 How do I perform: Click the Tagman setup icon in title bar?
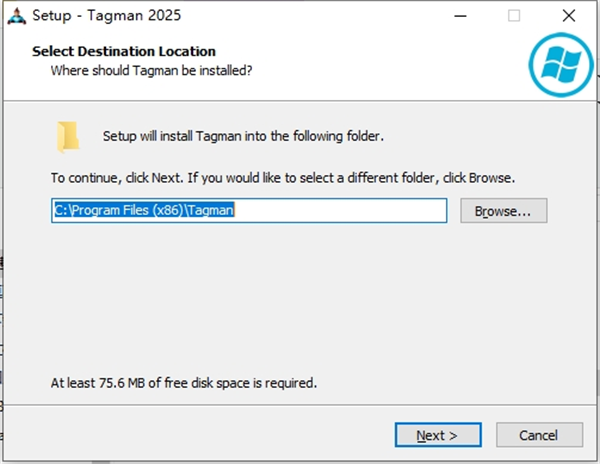click(15, 16)
